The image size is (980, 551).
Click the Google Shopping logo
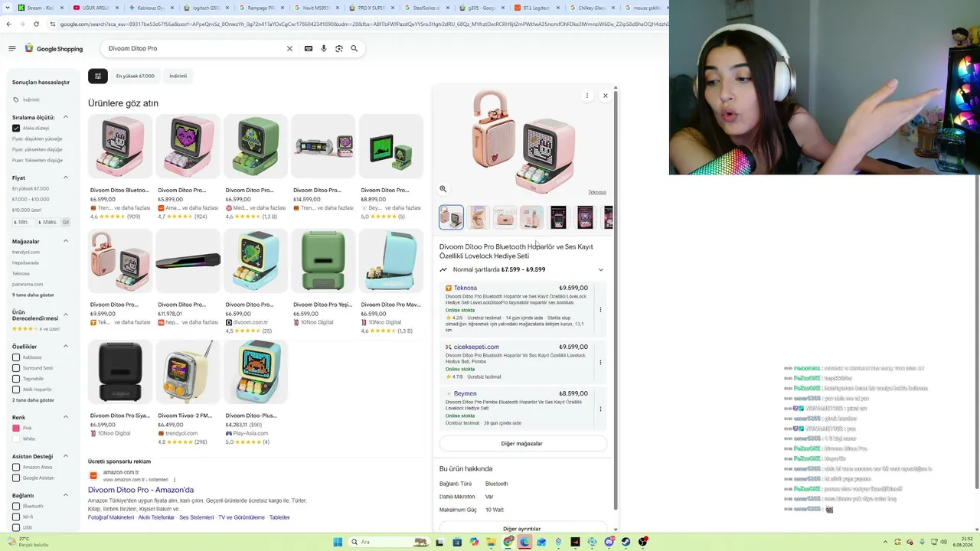(54, 48)
